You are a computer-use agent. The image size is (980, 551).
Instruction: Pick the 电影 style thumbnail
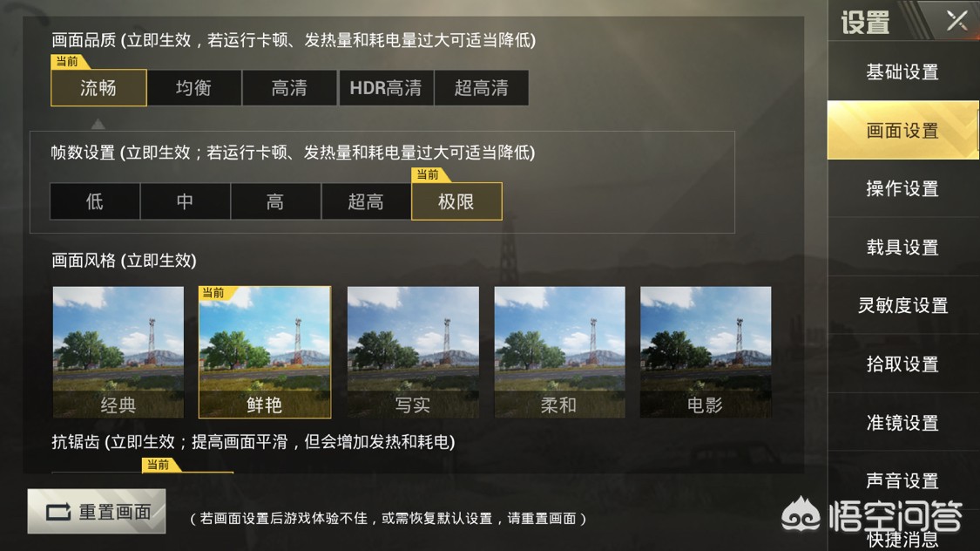706,352
